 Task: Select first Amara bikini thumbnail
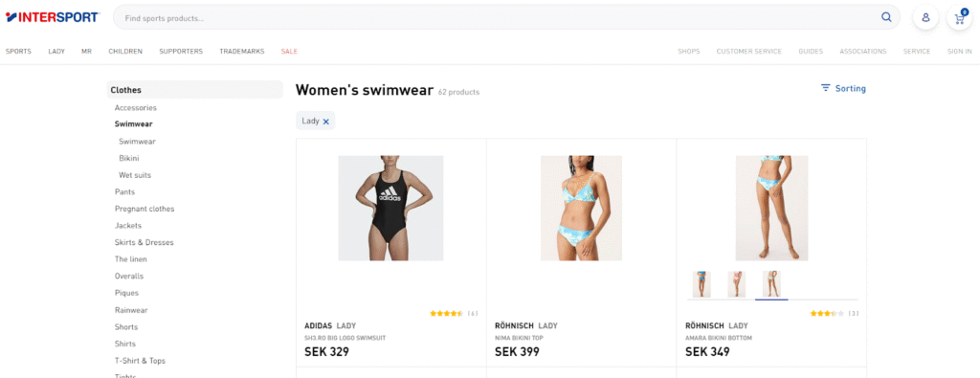pos(702,283)
